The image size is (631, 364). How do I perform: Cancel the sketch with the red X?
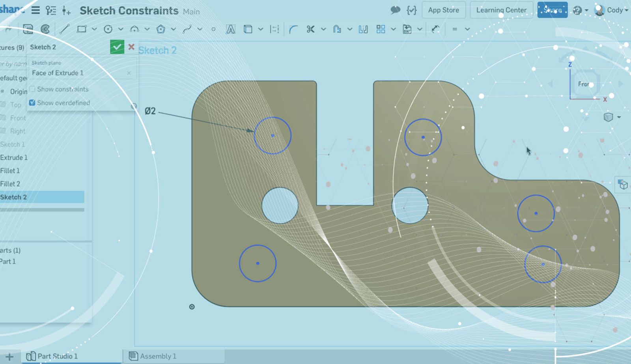(x=131, y=47)
